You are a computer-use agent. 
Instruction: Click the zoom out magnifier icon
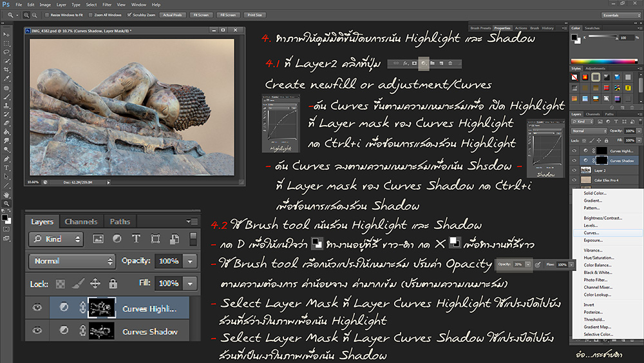tap(33, 15)
